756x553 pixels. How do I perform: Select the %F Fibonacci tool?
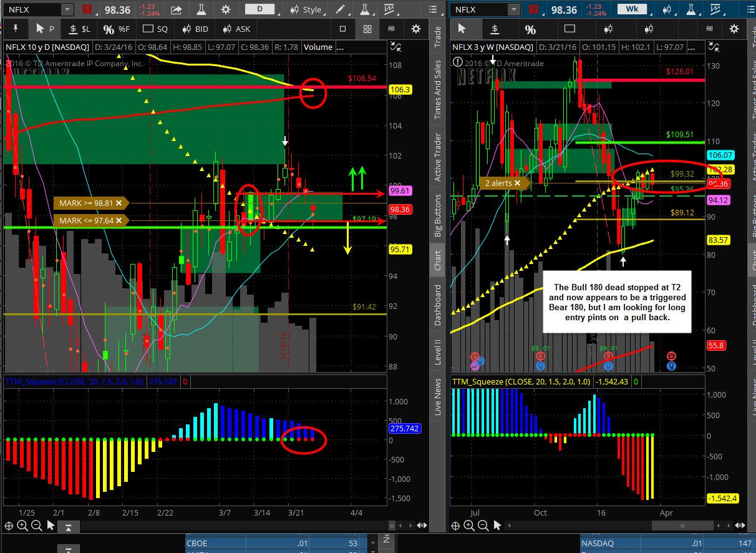(117, 29)
